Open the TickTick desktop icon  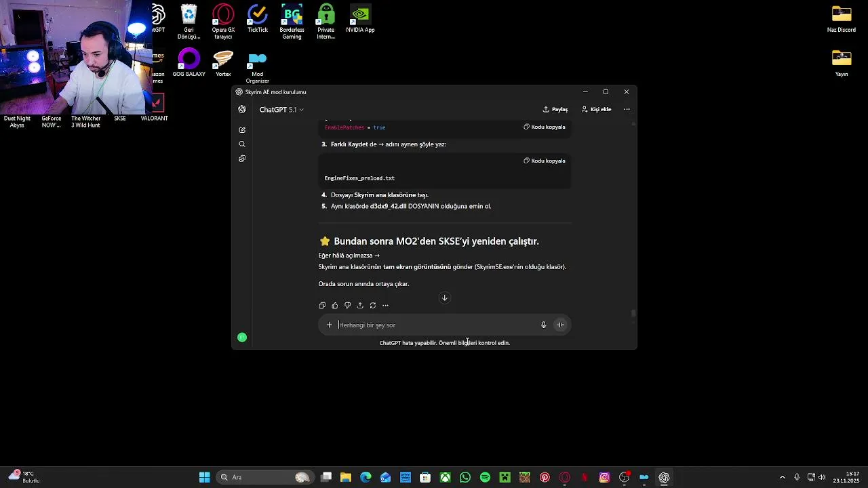pos(258,18)
